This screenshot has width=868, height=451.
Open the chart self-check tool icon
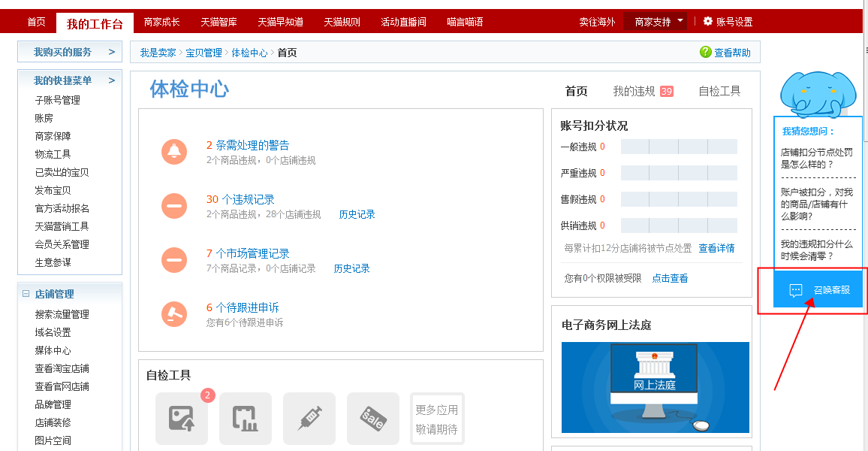[246, 419]
